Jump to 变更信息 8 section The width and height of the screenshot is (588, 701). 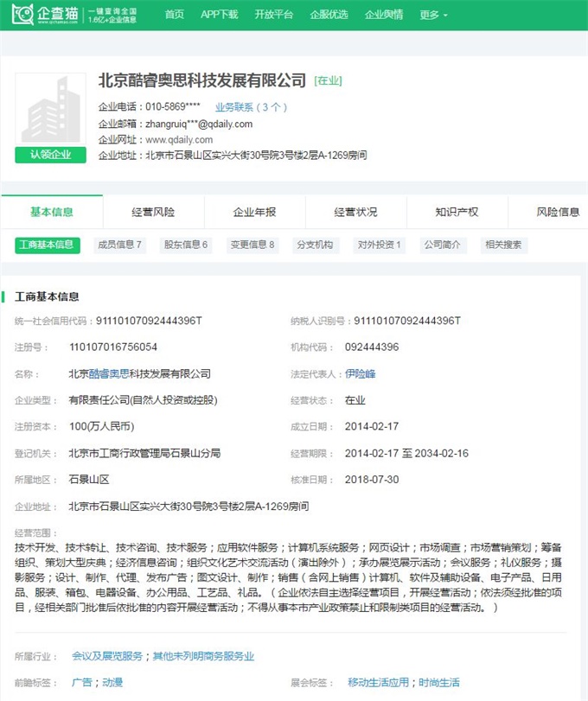(x=252, y=245)
